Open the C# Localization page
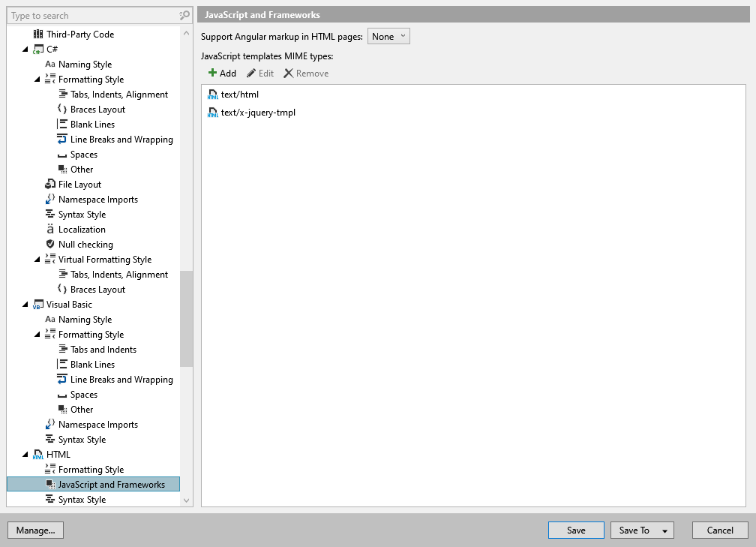756x547 pixels. click(82, 230)
